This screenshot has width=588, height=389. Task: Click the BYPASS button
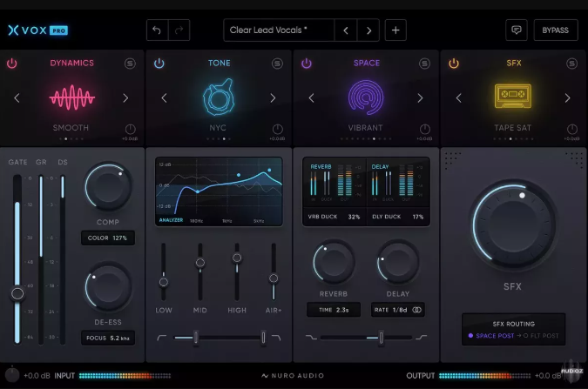click(x=555, y=30)
